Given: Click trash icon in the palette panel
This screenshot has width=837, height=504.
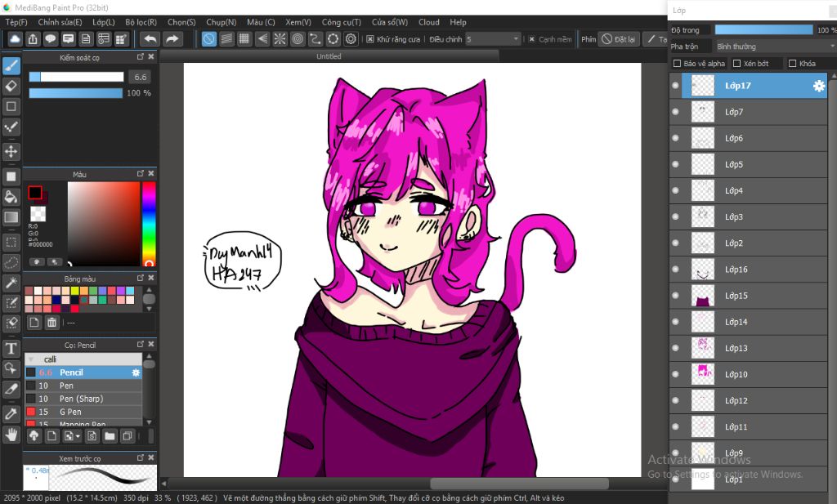Looking at the screenshot, I should (51, 322).
